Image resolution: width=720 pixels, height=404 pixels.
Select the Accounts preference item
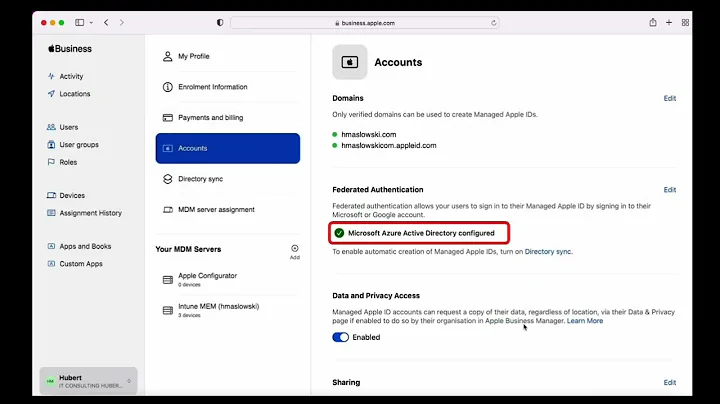pyautogui.click(x=228, y=148)
